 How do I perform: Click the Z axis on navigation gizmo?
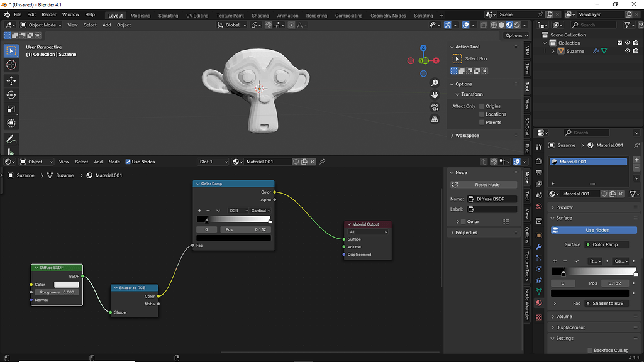click(423, 48)
